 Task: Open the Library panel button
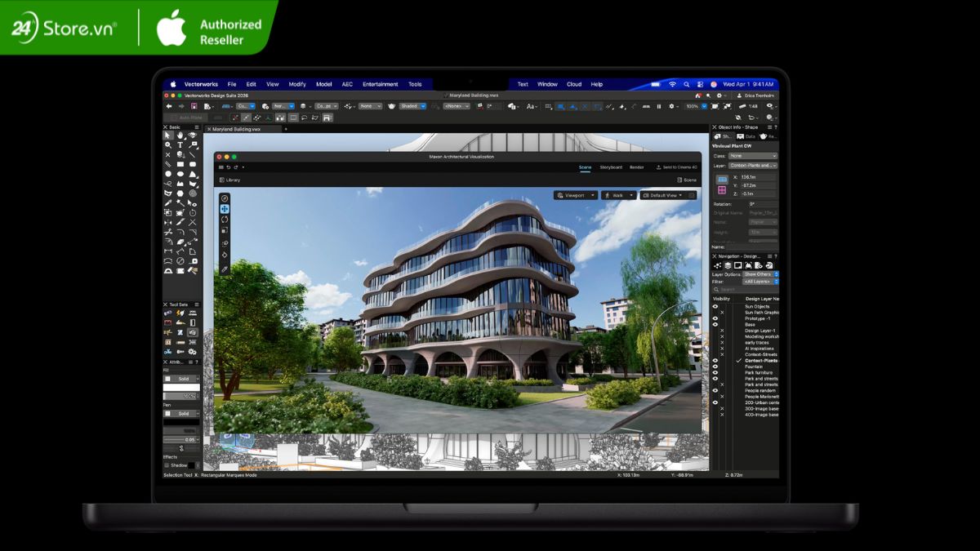coord(229,180)
